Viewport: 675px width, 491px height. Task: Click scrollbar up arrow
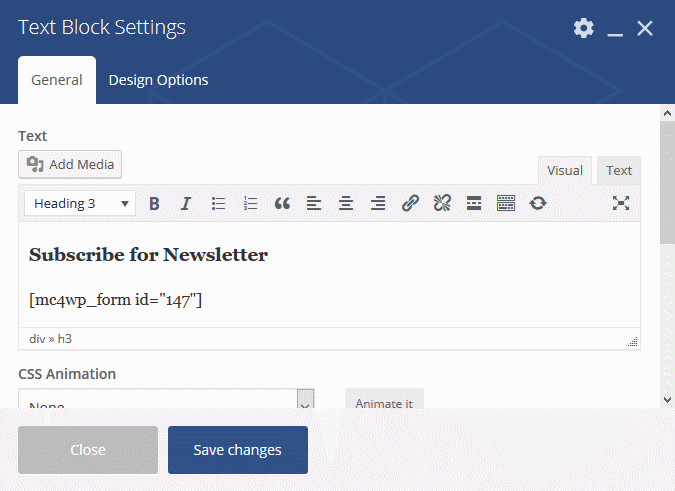click(x=667, y=113)
